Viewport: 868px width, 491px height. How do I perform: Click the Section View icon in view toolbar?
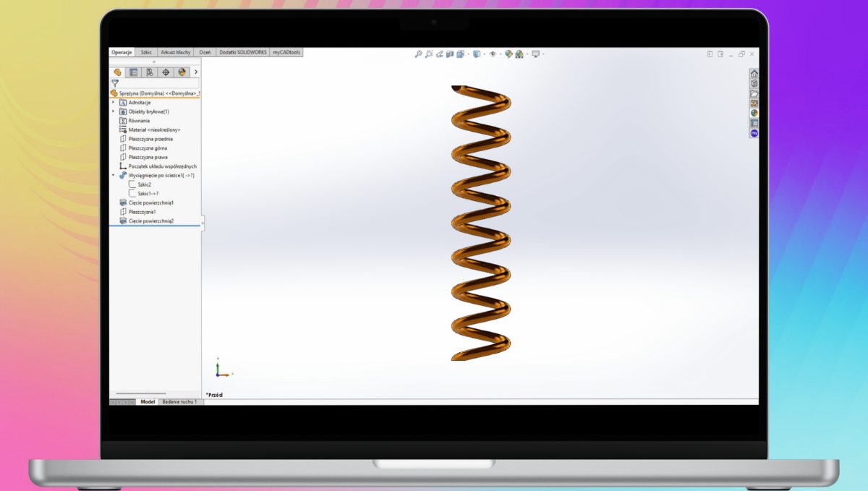point(450,54)
